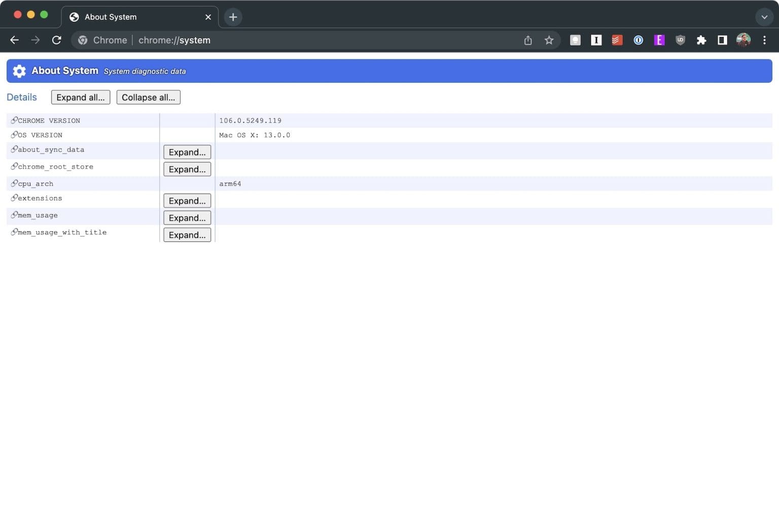This screenshot has width=779, height=532.
Task: Expand the extensions row
Action: [187, 201]
